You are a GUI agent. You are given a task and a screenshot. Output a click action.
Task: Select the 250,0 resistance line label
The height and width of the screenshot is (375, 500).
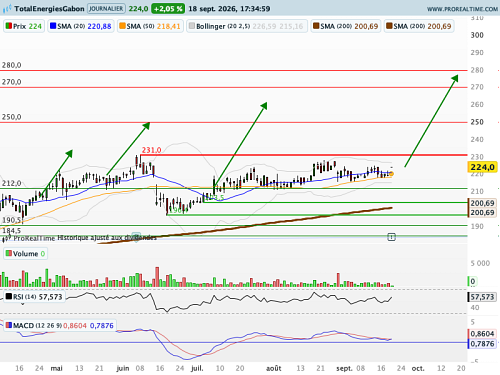click(11, 117)
